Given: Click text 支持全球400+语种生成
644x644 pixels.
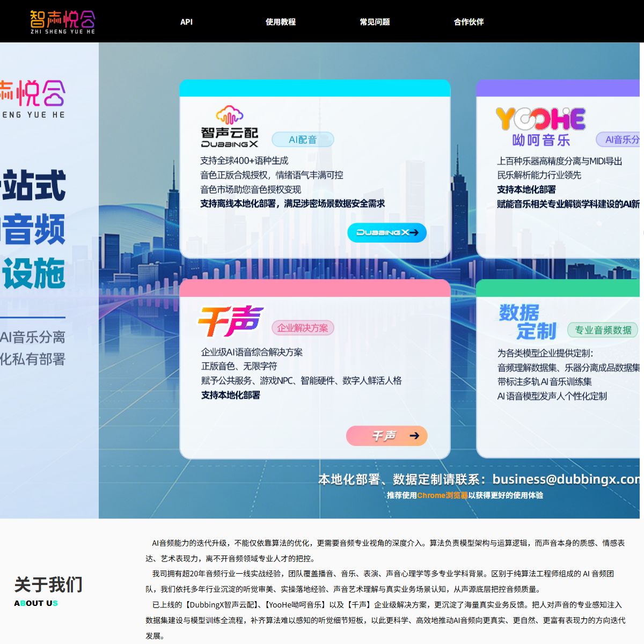Looking at the screenshot, I should [244, 160].
